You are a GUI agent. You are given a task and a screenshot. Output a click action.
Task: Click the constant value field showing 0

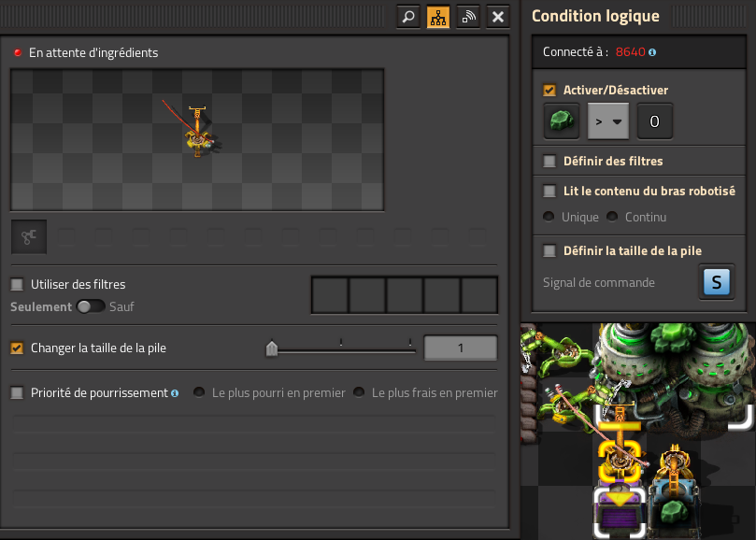(x=654, y=121)
